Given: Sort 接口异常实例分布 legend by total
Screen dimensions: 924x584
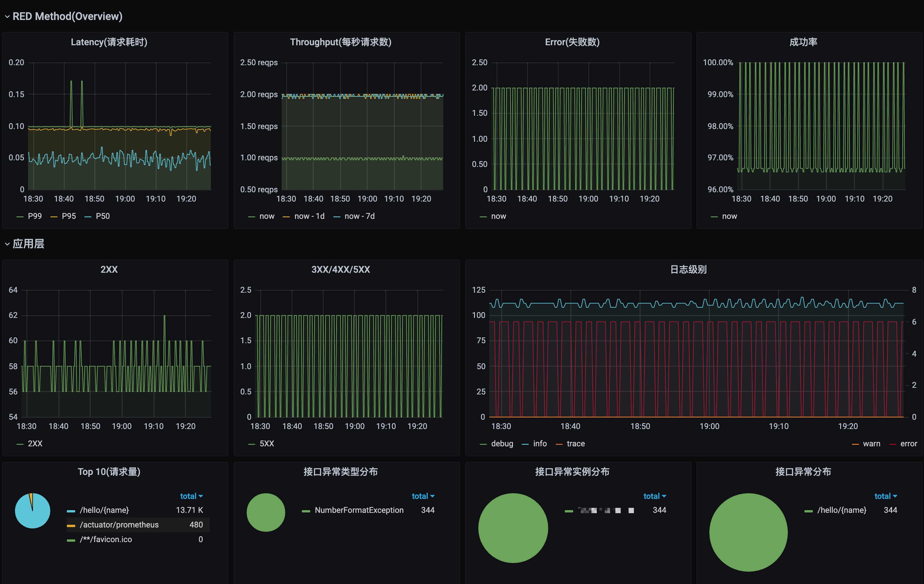Looking at the screenshot, I should (x=655, y=496).
